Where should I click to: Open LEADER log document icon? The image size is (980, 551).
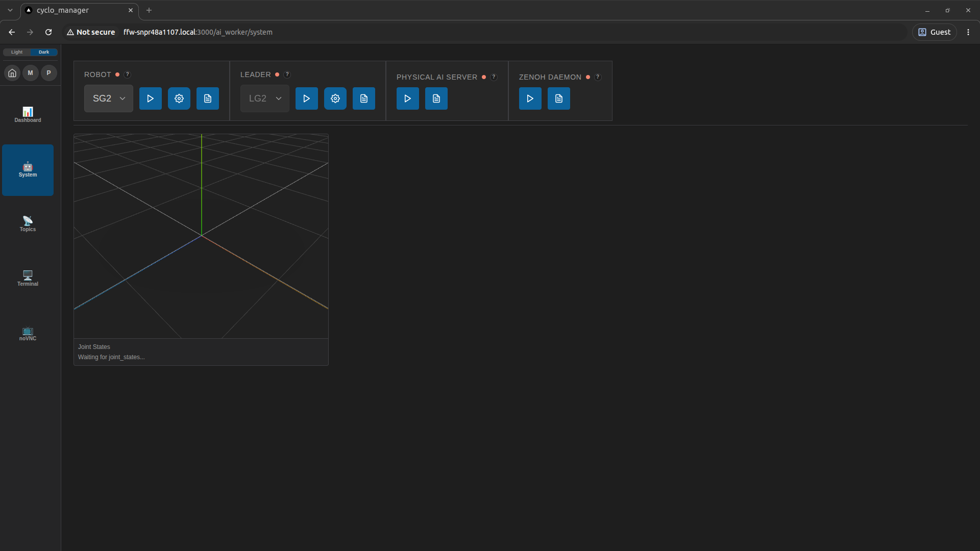coord(364,98)
